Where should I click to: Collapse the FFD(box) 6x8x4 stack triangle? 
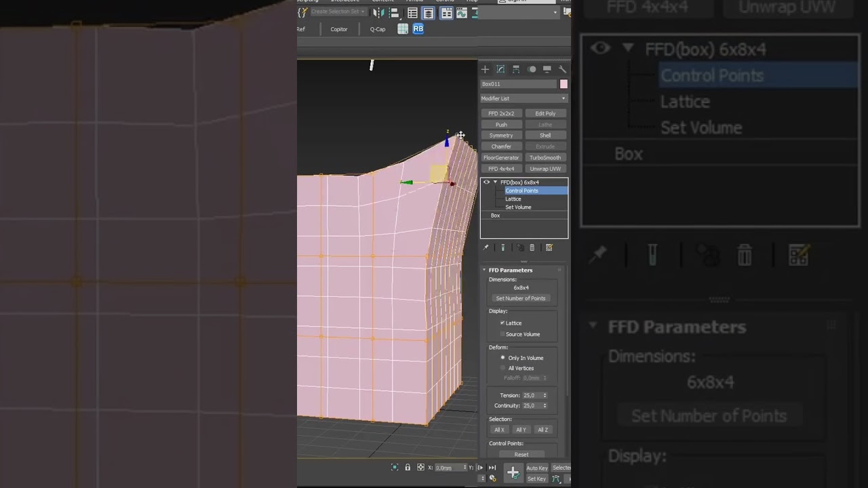495,182
